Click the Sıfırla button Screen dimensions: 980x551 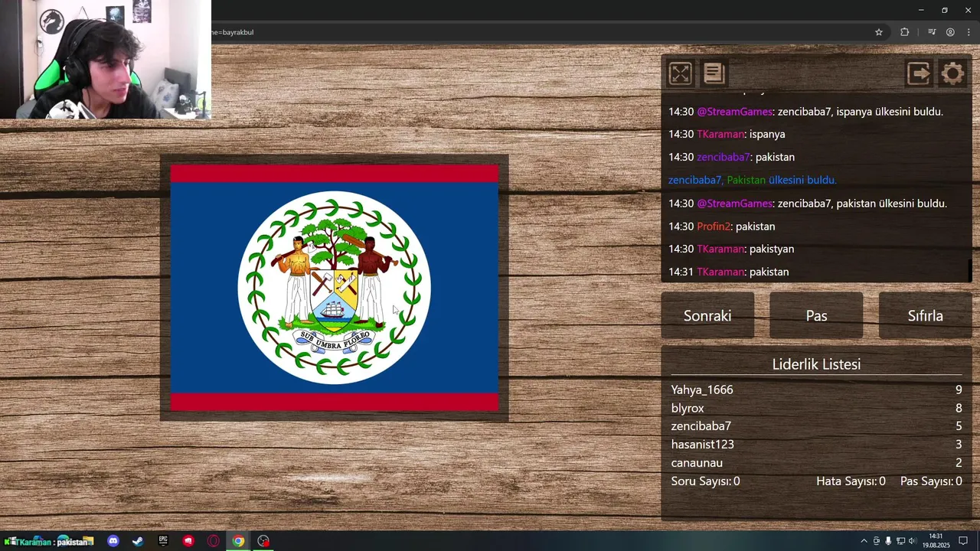point(925,315)
